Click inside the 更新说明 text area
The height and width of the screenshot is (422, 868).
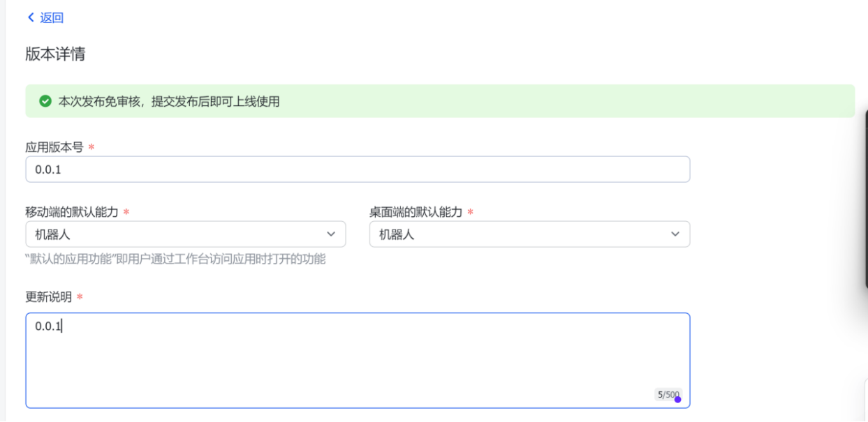(x=358, y=360)
